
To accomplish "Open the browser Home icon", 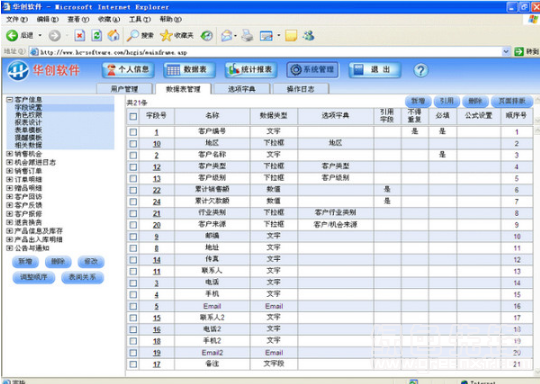I will click(114, 35).
